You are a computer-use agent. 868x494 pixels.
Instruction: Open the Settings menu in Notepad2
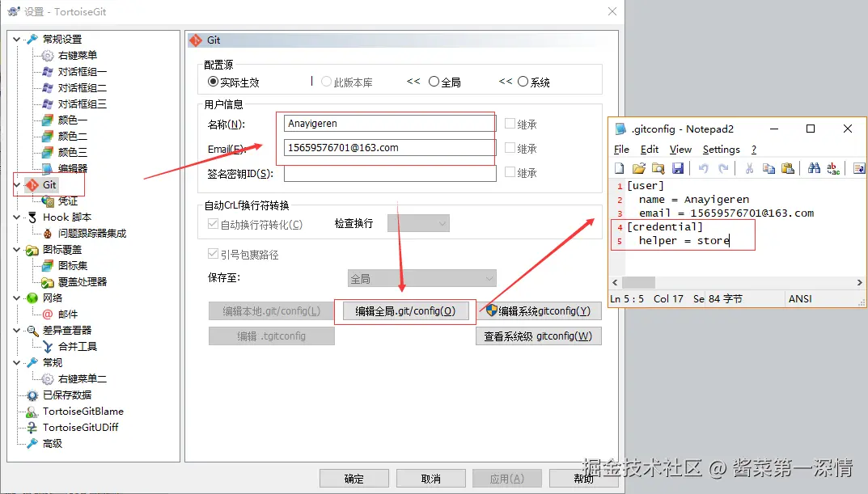pos(722,150)
